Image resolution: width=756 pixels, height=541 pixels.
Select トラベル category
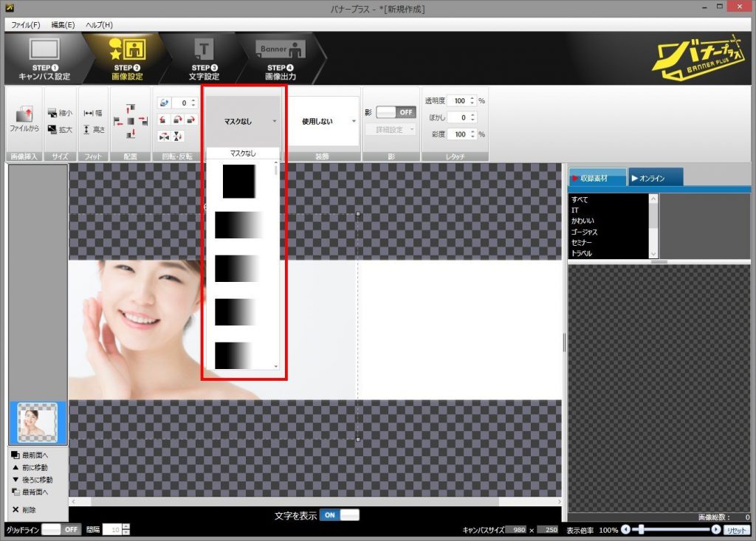click(582, 253)
